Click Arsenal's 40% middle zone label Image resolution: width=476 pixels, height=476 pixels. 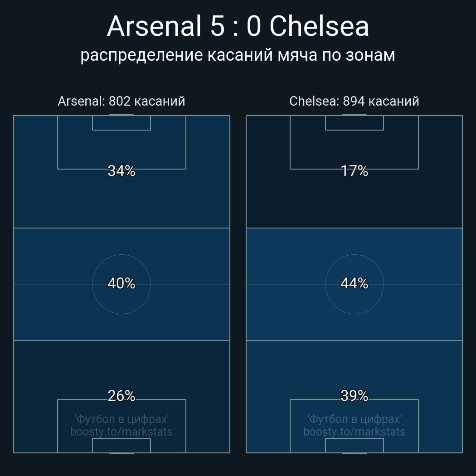point(121,283)
